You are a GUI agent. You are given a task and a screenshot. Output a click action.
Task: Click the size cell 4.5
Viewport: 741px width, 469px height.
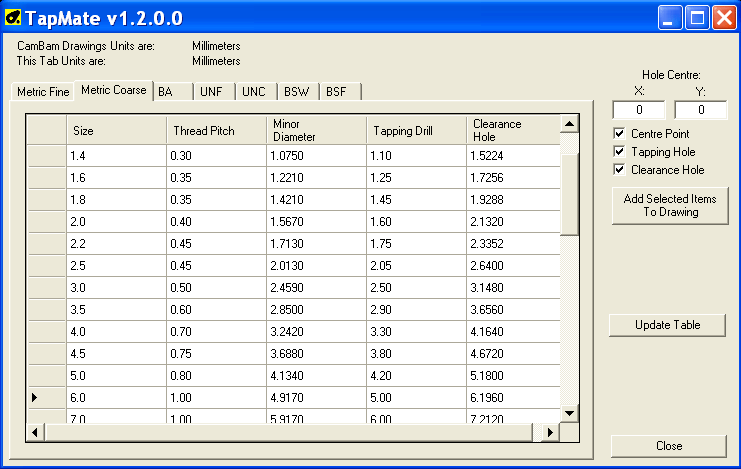point(116,354)
